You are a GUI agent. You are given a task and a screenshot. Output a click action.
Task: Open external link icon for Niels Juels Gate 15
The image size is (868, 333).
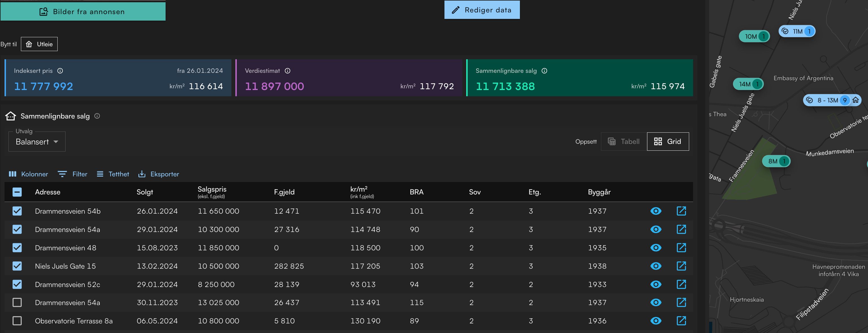tap(681, 266)
